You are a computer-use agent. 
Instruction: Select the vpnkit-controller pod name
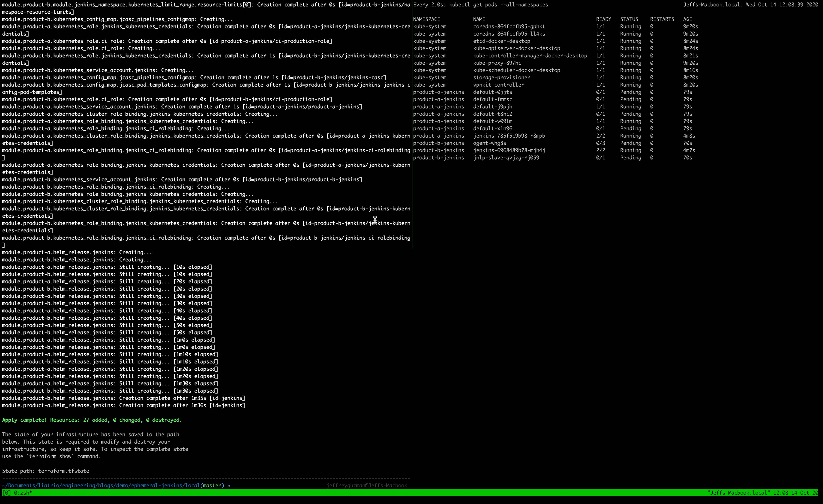click(x=498, y=85)
